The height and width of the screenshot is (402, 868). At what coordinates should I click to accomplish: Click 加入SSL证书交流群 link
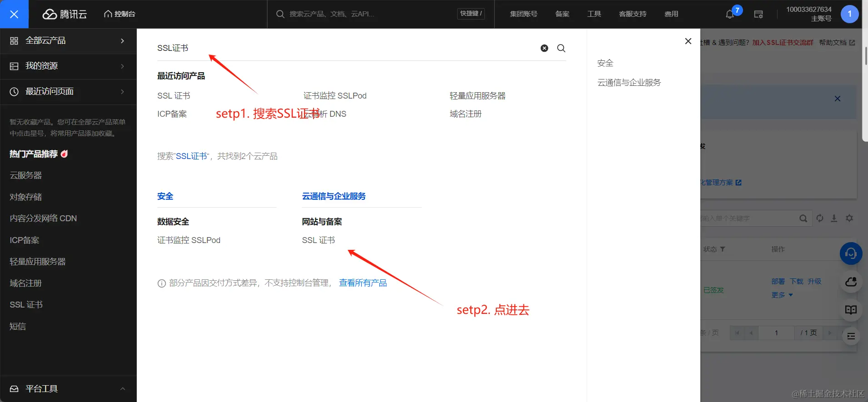(x=783, y=43)
